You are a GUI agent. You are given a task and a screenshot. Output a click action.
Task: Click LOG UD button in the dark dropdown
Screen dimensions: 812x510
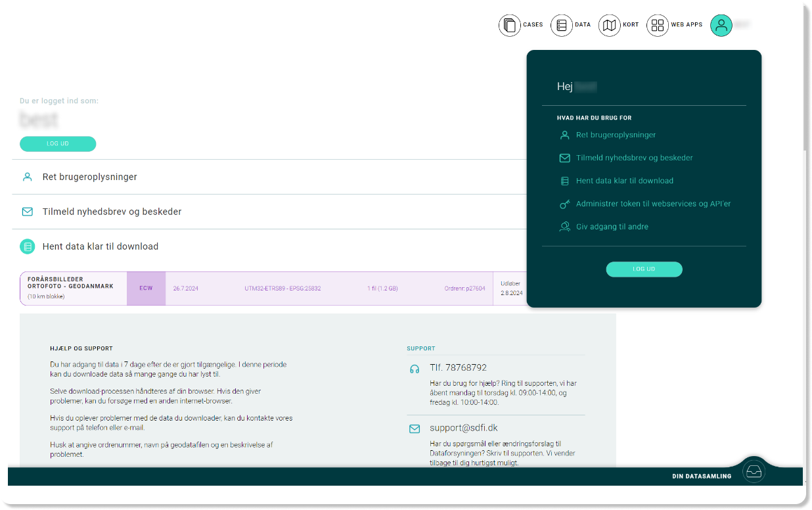point(644,269)
